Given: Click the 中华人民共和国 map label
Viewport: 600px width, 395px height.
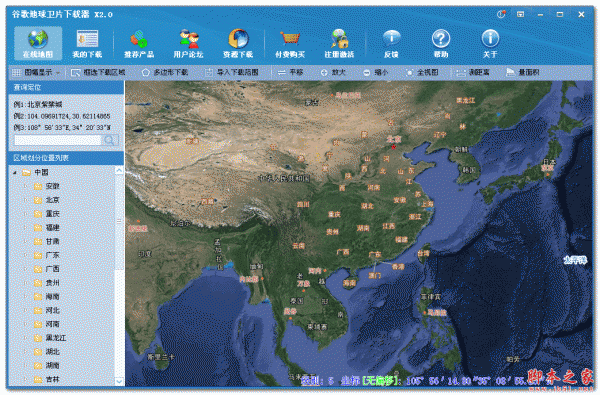Looking at the screenshot, I should point(284,178).
